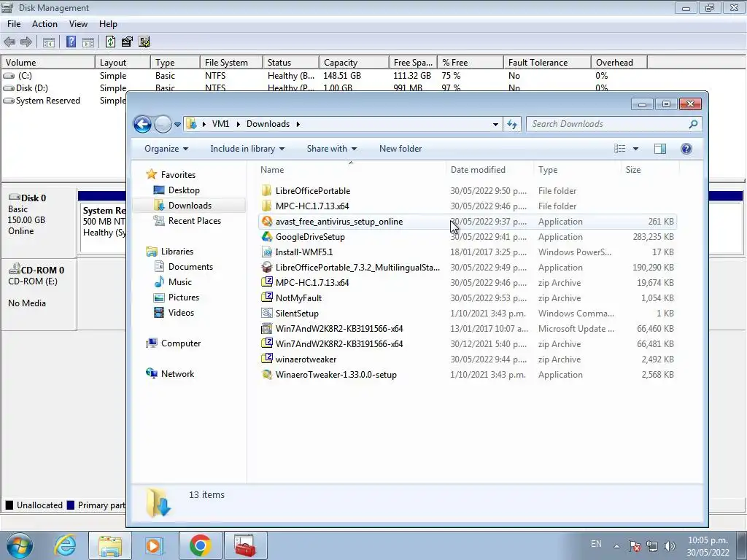The image size is (747, 560).
Task: Select the (C:) volume row
Action: click(324, 76)
